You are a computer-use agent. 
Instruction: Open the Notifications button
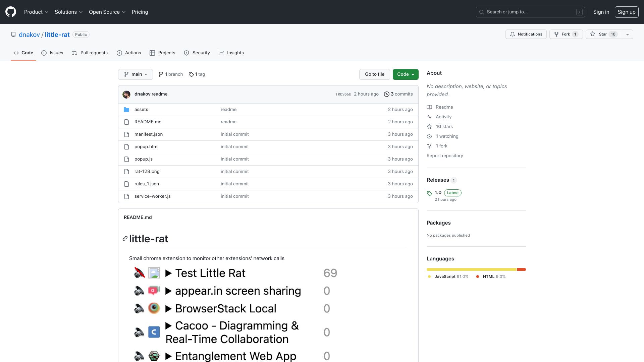526,34
